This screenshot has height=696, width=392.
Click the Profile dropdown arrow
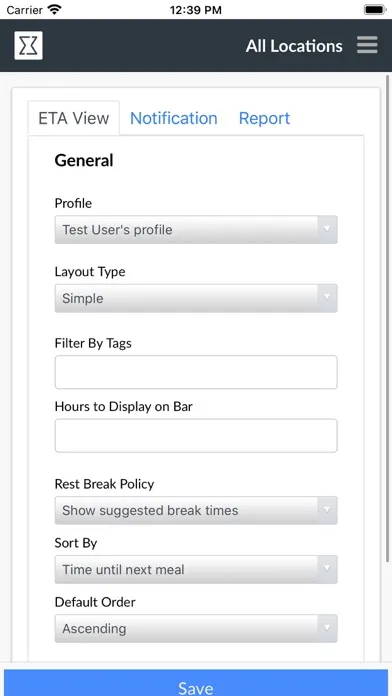coord(327,229)
